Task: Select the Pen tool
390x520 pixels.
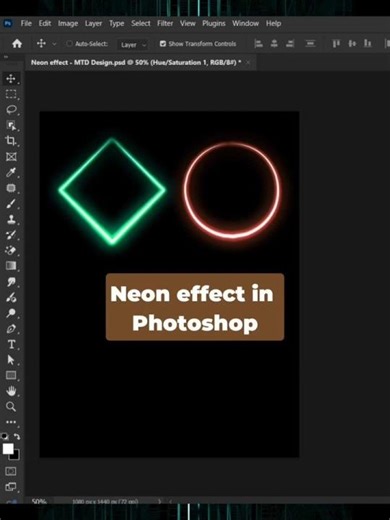Action: pyautogui.click(x=11, y=329)
